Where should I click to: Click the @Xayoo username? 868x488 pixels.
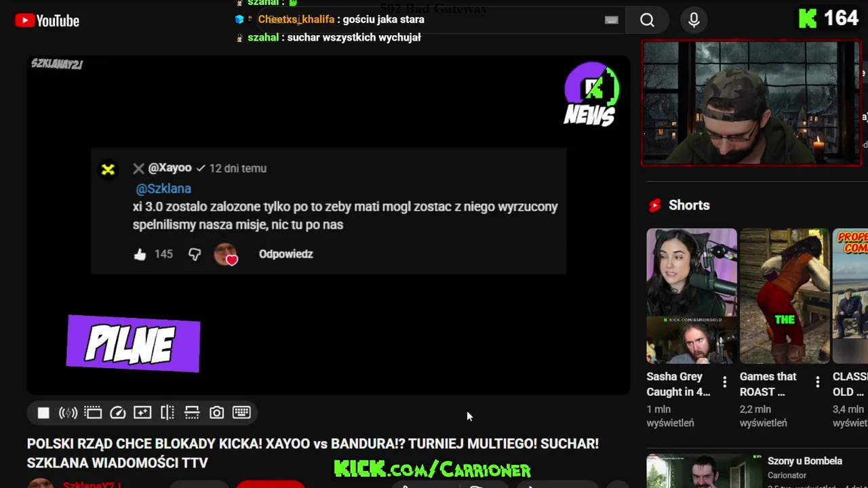click(170, 168)
